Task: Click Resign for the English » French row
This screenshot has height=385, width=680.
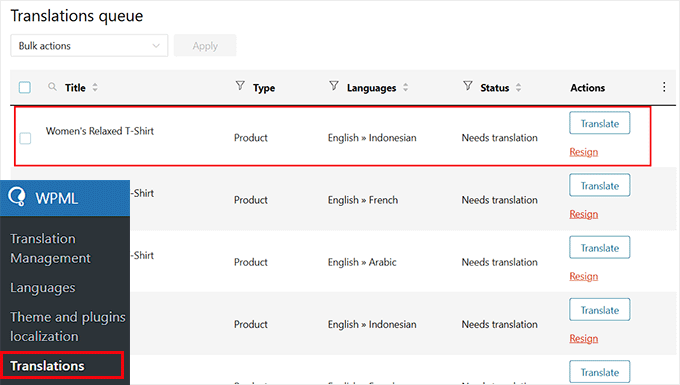Action: click(583, 214)
